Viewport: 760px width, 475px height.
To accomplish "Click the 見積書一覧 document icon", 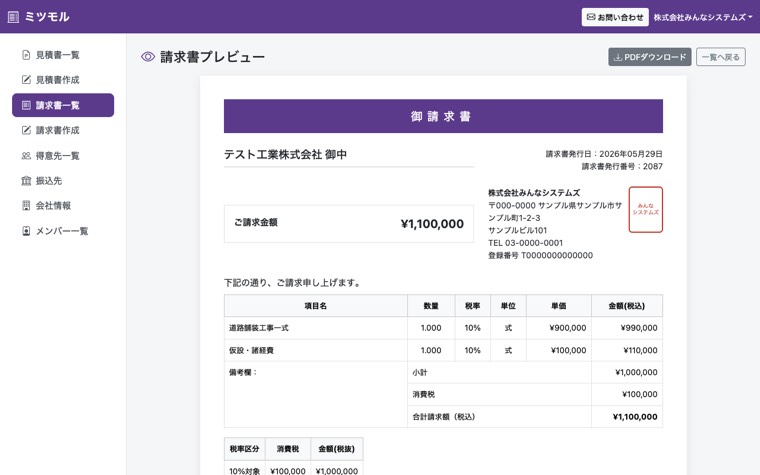I will tap(26, 55).
